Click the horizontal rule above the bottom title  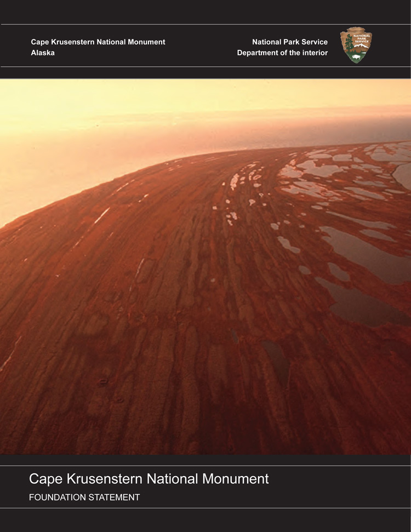coord(206,466)
